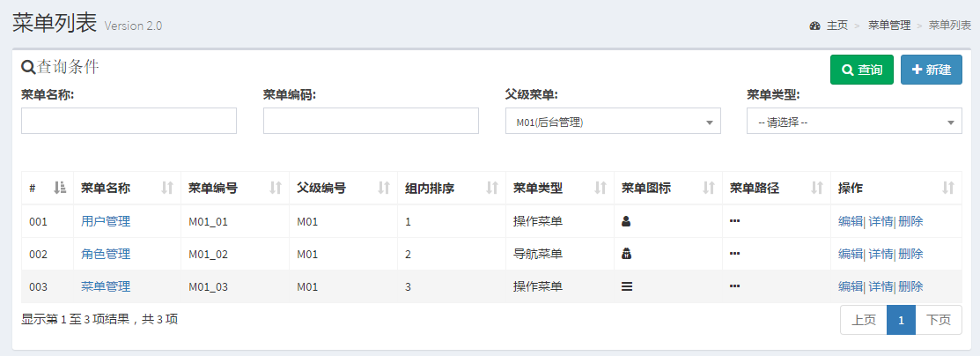Screen dimensions: 980x356
Task: Click the results summary 显示第 1 至 3 项结果
Action: [100, 319]
